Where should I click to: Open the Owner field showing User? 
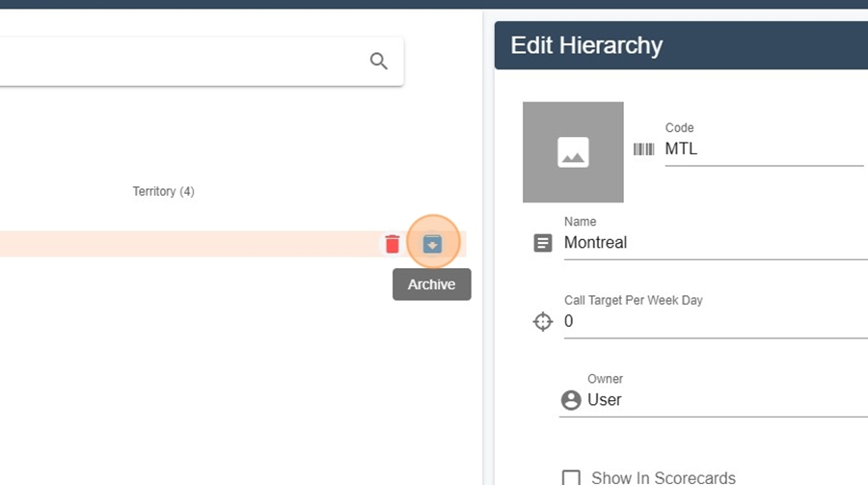click(x=714, y=400)
